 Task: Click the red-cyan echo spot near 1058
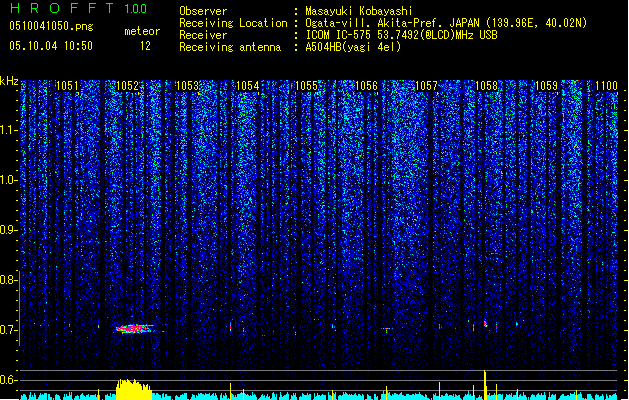click(x=485, y=323)
